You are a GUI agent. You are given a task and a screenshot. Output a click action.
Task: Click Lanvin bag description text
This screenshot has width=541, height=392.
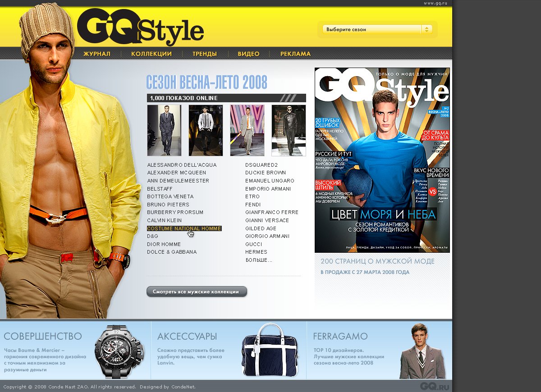point(191,356)
